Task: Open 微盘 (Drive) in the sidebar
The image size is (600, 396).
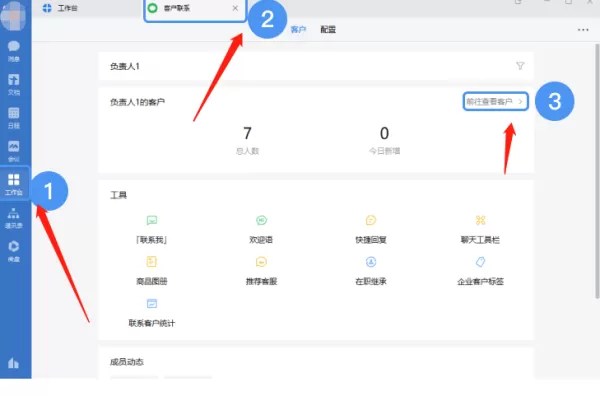Action: (x=14, y=251)
